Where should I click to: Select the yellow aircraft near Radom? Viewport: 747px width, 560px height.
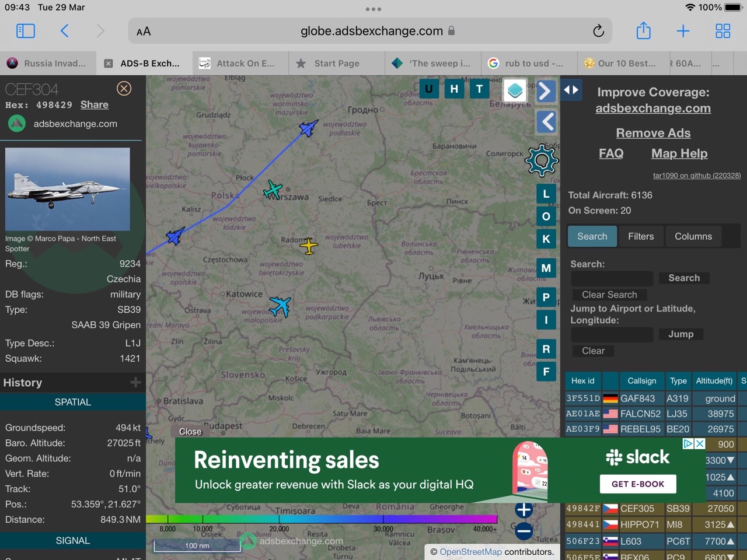click(309, 246)
